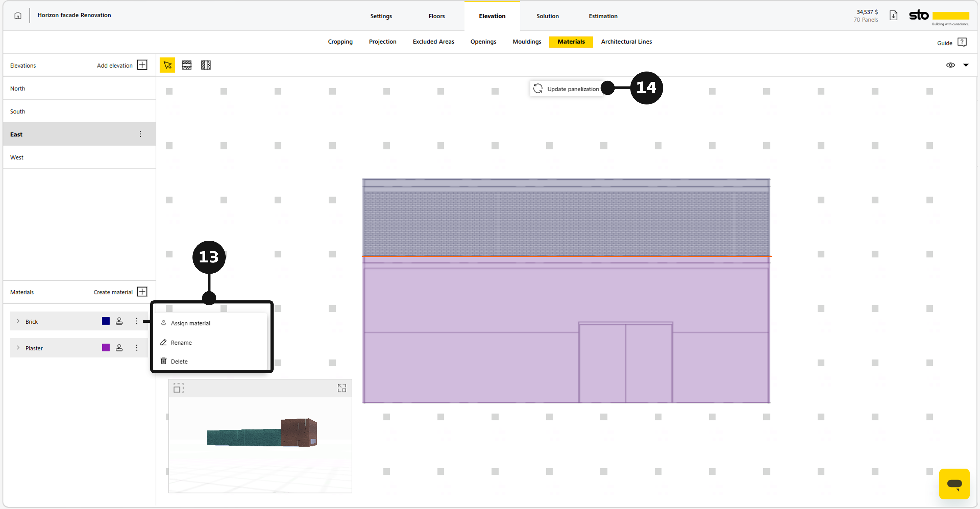Open the Settings tab
Image resolution: width=980 pixels, height=509 pixels.
click(x=381, y=16)
